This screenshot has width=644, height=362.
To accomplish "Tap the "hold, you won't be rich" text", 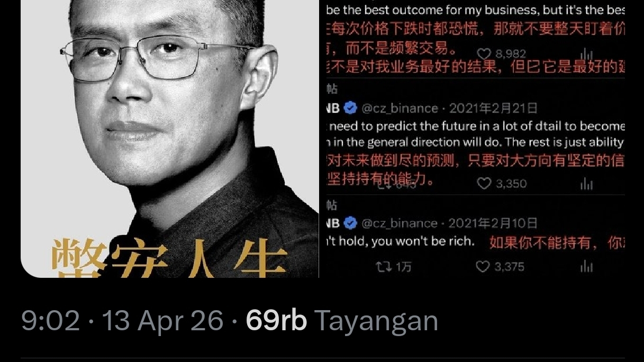I will [401, 241].
